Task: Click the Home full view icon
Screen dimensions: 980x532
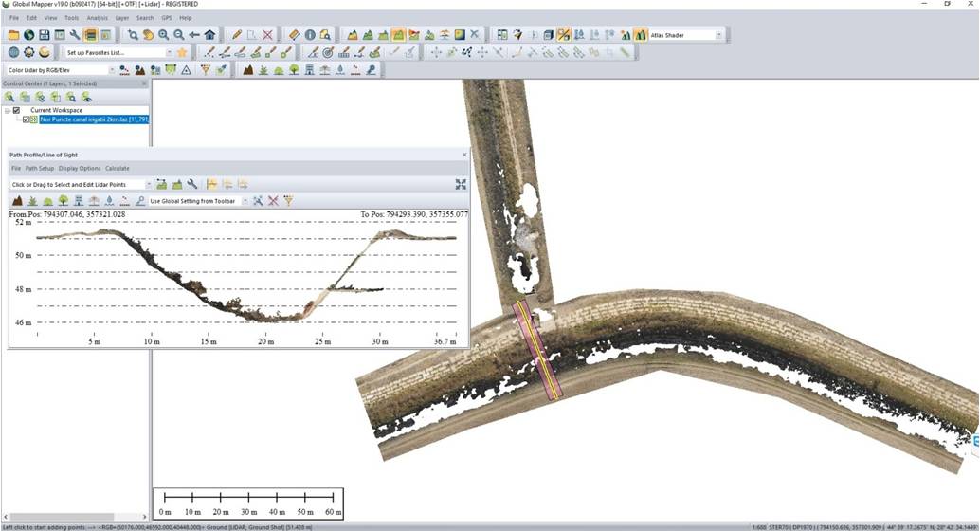Action: (209, 35)
